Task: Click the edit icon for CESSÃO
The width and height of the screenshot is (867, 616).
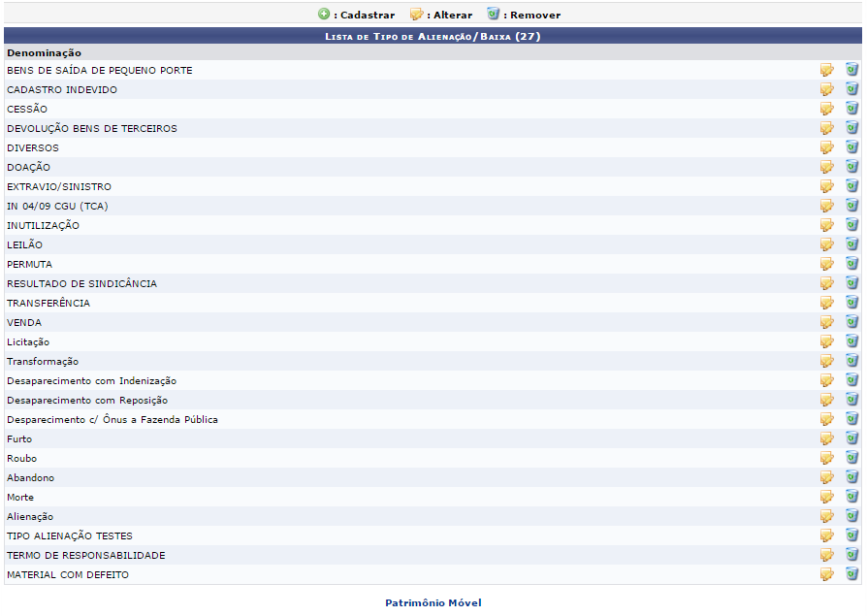Action: [826, 109]
